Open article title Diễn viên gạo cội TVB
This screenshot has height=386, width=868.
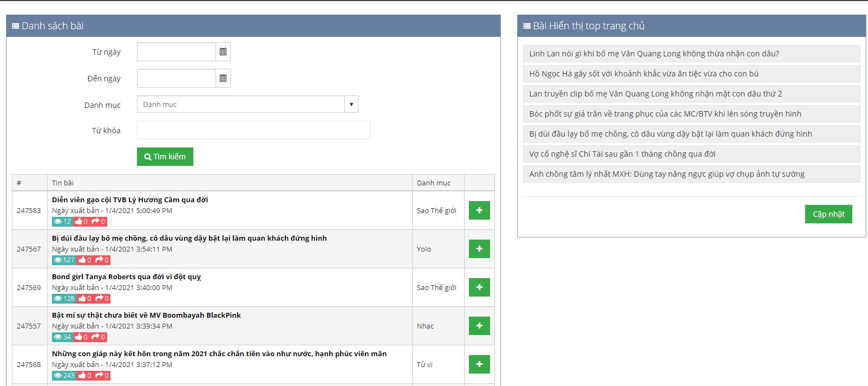click(130, 200)
